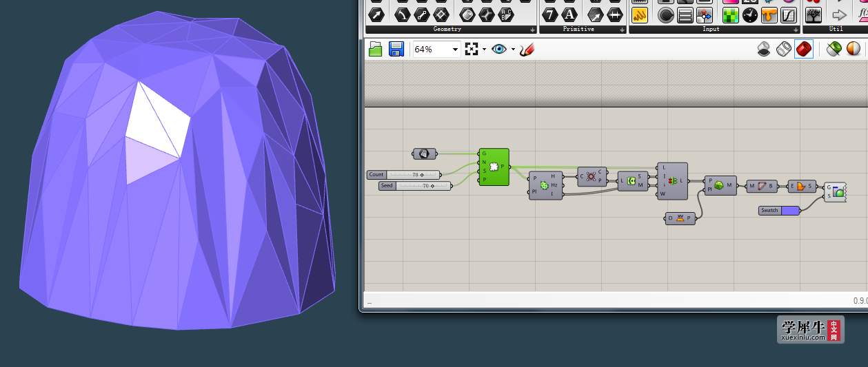Click Zoom Extents icon on canvas toolbar
This screenshot has height=367, width=868.
472,49
